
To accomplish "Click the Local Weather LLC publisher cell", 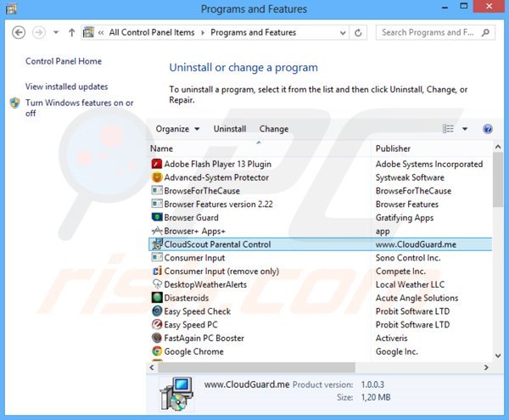I will (x=410, y=284).
